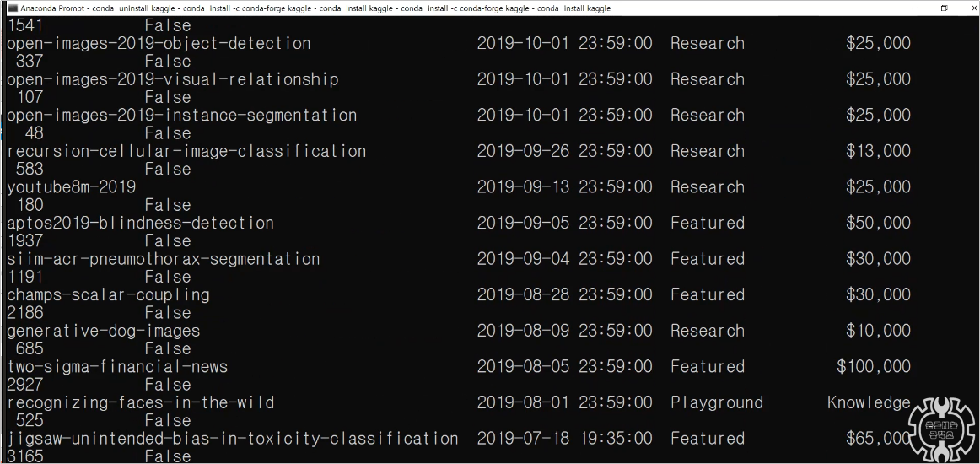
Task: Click team count 107
Action: 30,98
